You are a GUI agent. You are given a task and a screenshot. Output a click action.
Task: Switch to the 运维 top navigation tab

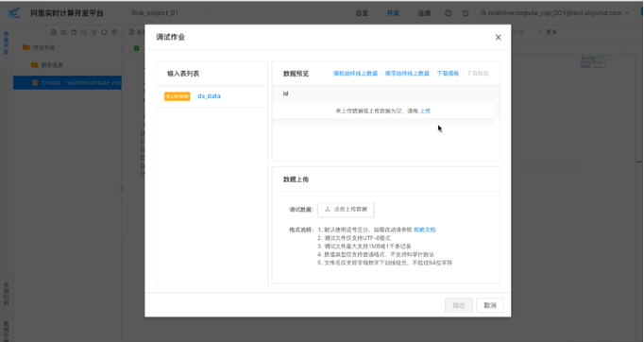coord(424,13)
